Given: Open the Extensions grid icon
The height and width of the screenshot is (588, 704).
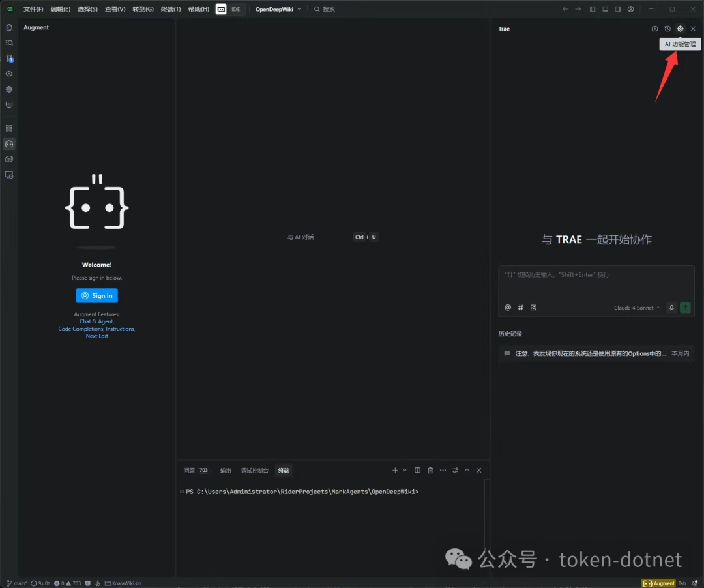Looking at the screenshot, I should [9, 128].
